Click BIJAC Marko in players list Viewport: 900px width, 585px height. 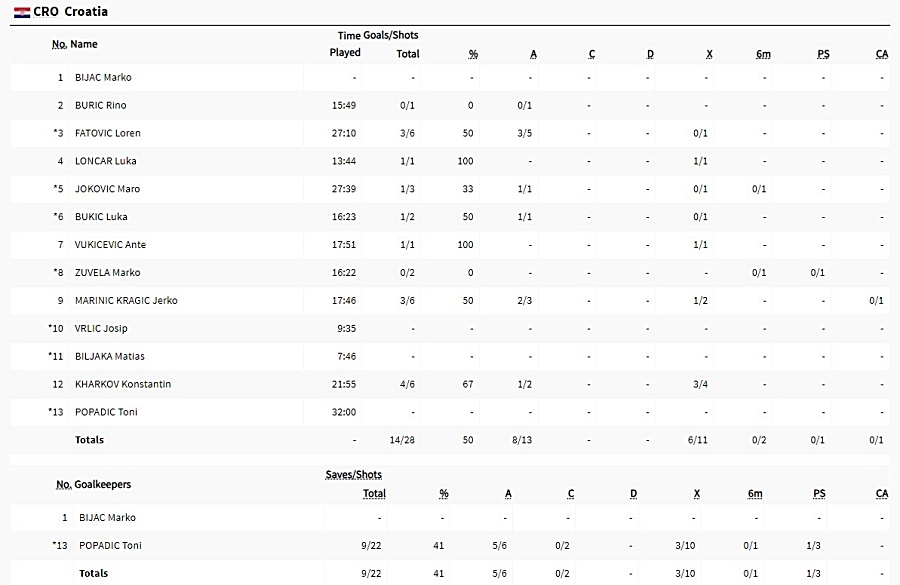click(103, 78)
